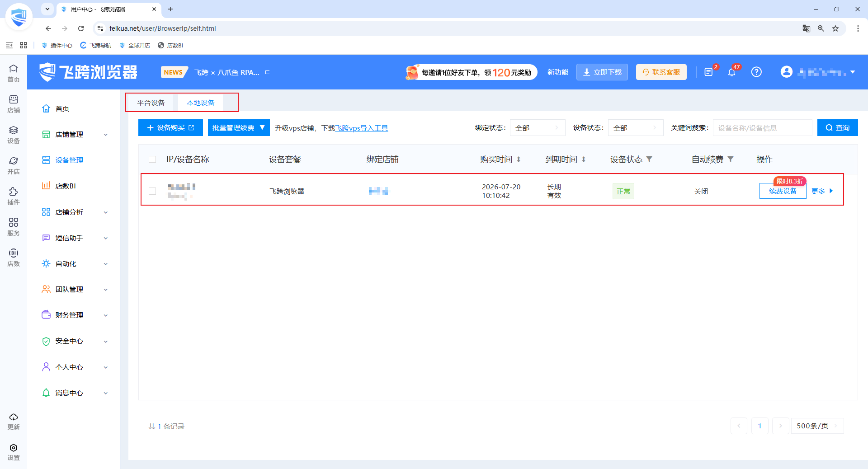Click the 续费设备 button
868x469 pixels.
point(783,191)
